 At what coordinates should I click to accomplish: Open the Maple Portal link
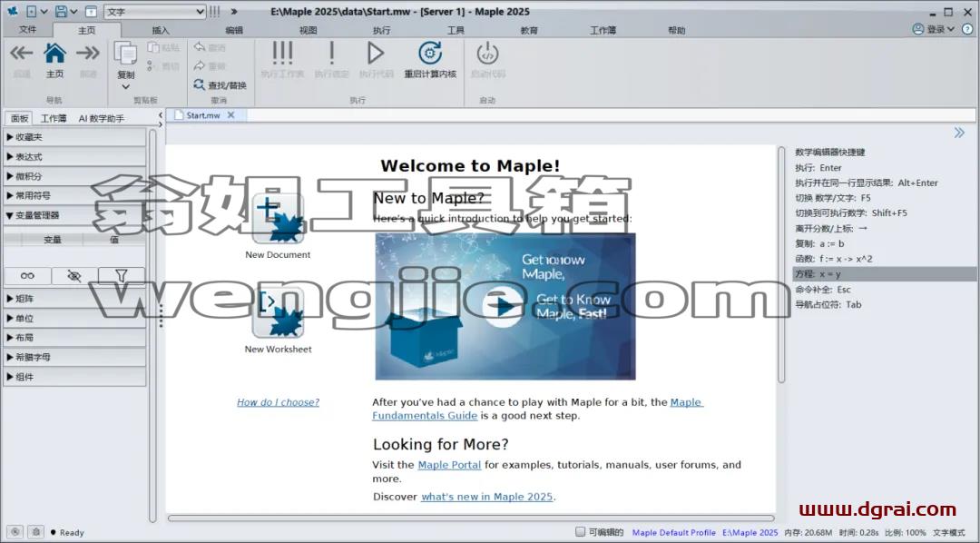point(449,465)
